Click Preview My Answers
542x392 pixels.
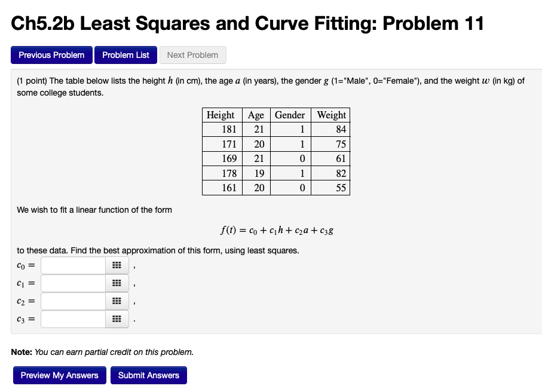(x=59, y=375)
